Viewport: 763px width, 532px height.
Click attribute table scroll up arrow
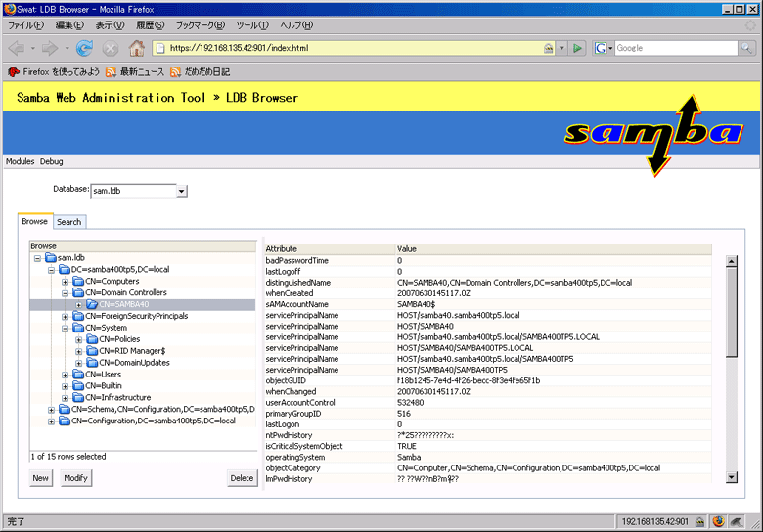(x=731, y=261)
